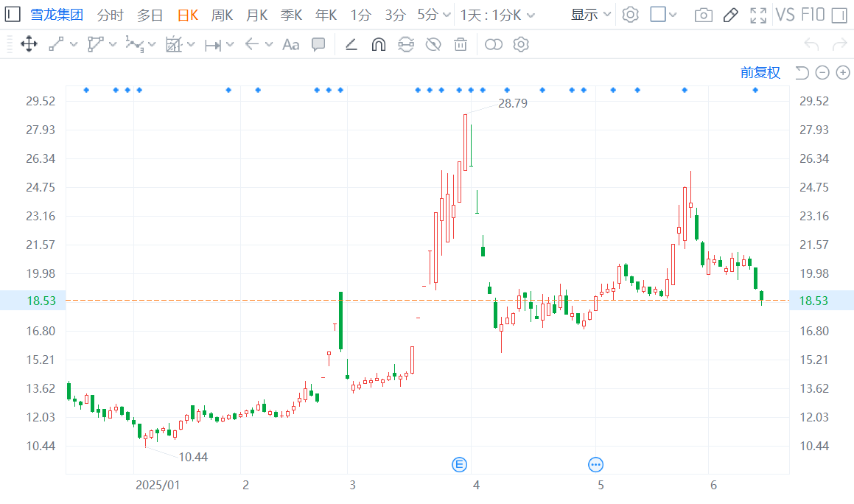Click the pen draw icon in top bar
This screenshot has width=854, height=504.
coord(731,15)
